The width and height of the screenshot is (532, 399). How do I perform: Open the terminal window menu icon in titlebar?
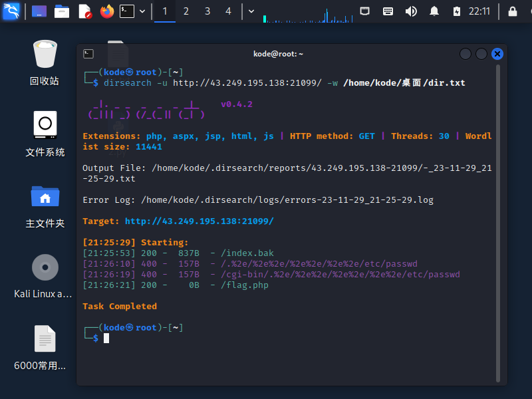[x=88, y=54]
